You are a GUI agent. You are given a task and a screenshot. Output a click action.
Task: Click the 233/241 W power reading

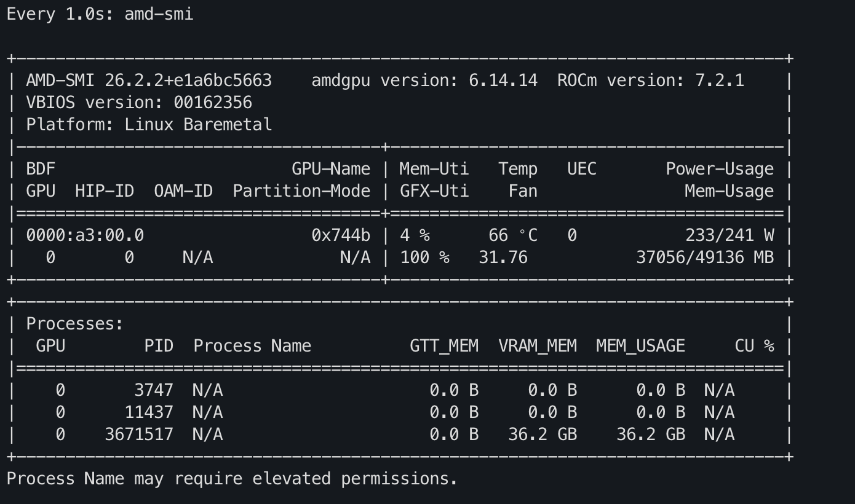point(730,235)
